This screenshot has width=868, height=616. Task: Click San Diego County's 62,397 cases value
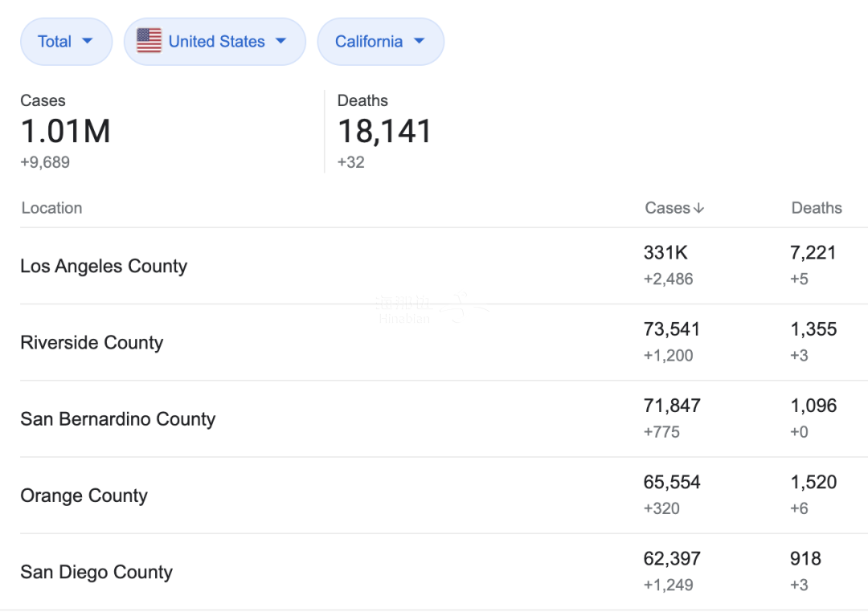tap(672, 559)
